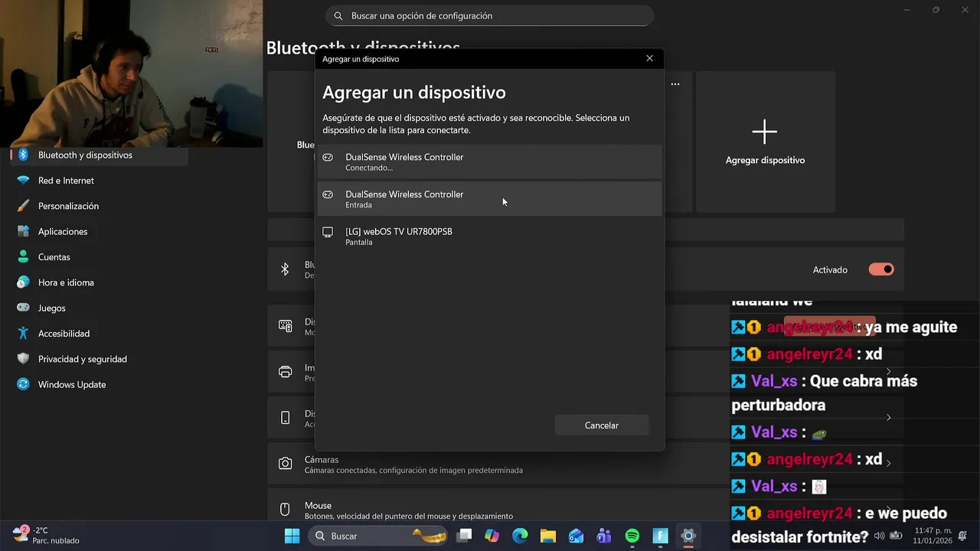Click the Accesibilidad icon in sidebar

click(23, 334)
